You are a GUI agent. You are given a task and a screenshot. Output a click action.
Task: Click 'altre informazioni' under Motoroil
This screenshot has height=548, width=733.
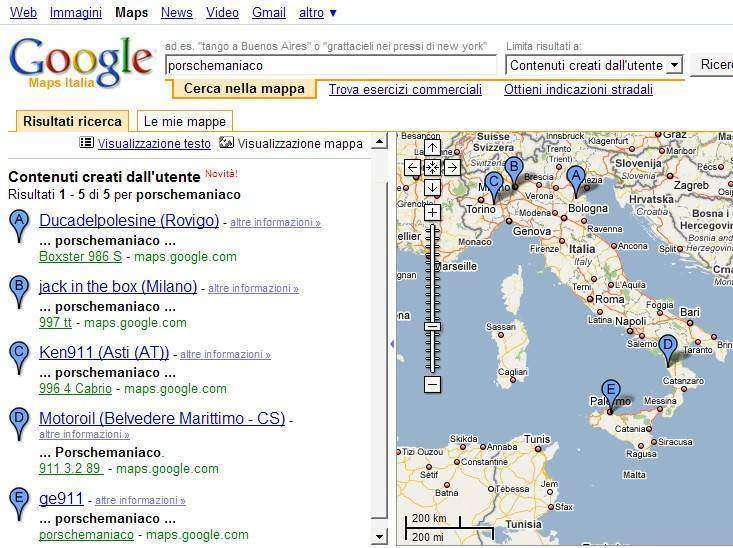pos(84,434)
